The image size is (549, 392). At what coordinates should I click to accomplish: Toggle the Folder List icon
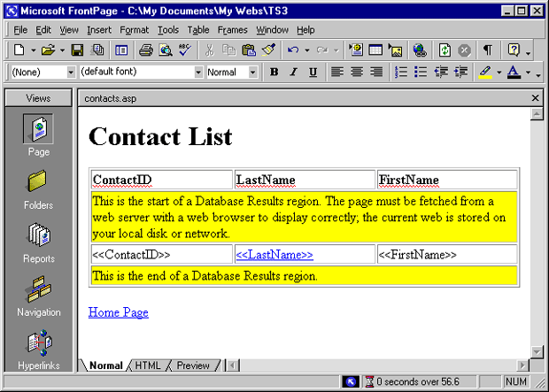121,50
